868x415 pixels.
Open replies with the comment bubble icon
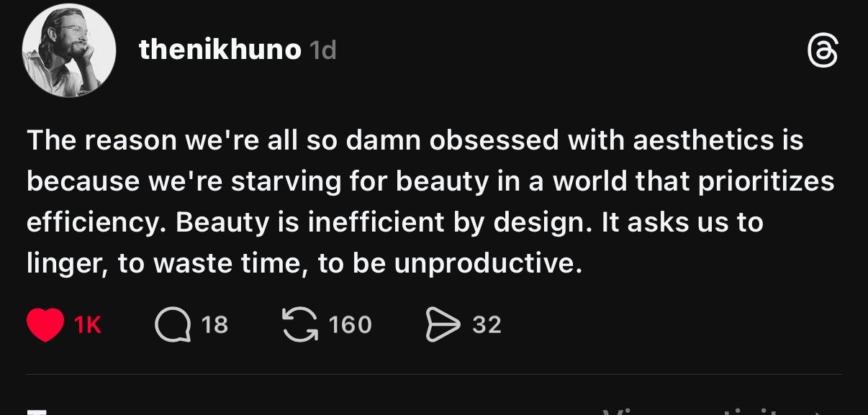(173, 325)
